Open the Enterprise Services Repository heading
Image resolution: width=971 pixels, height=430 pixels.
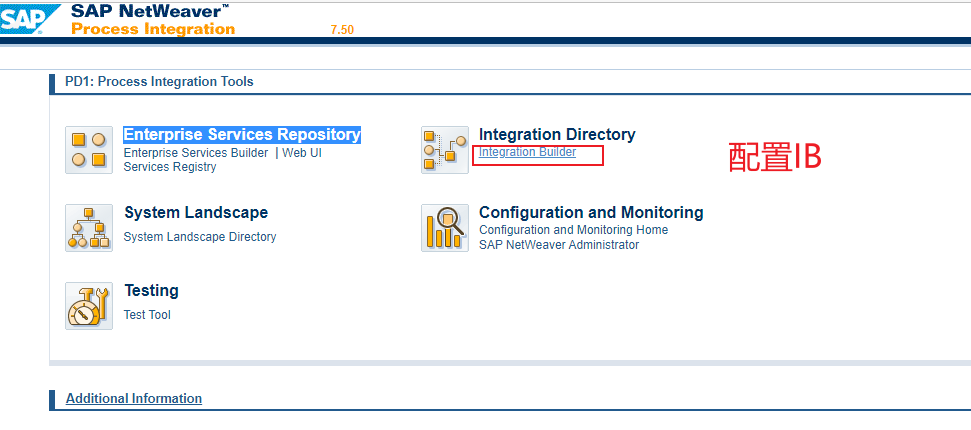(242, 134)
